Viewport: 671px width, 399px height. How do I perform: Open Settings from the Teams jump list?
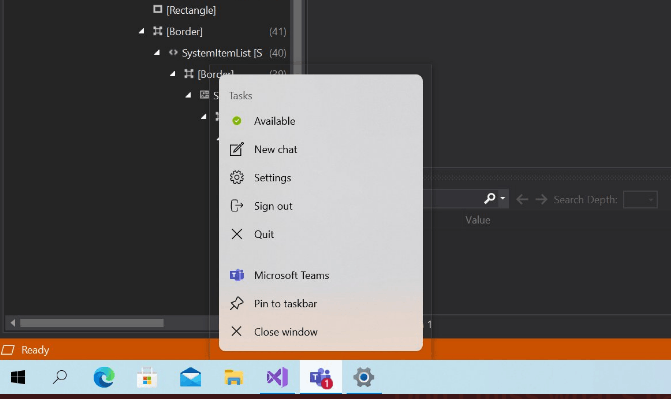click(x=321, y=178)
